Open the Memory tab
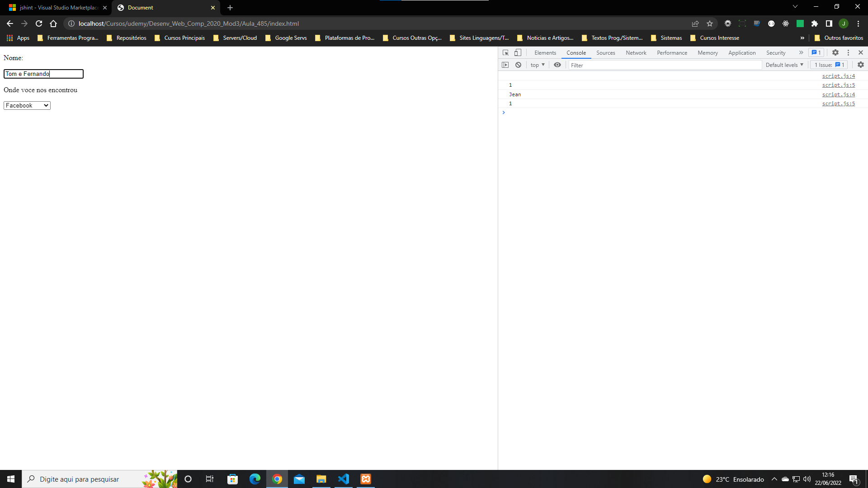Image resolution: width=868 pixels, height=488 pixels. coord(708,53)
